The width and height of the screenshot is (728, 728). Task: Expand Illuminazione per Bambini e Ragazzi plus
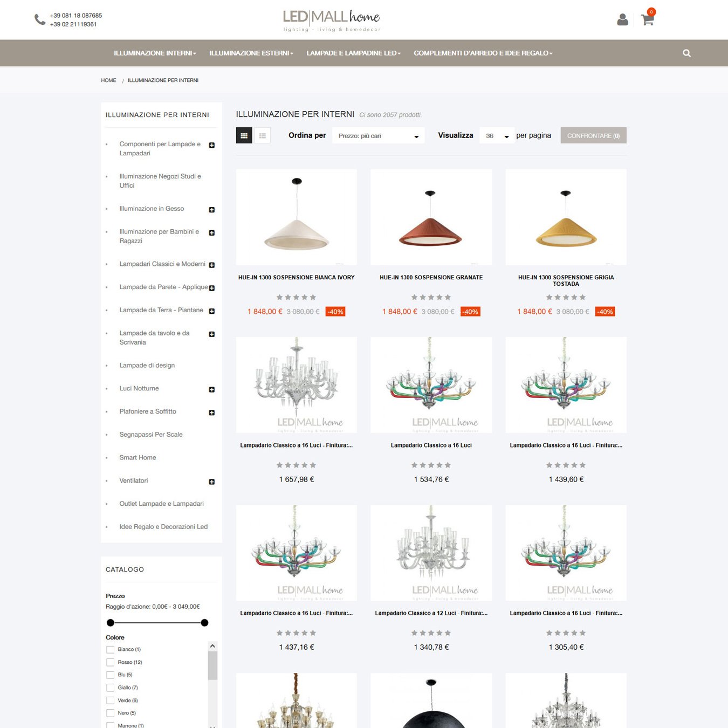click(x=212, y=233)
